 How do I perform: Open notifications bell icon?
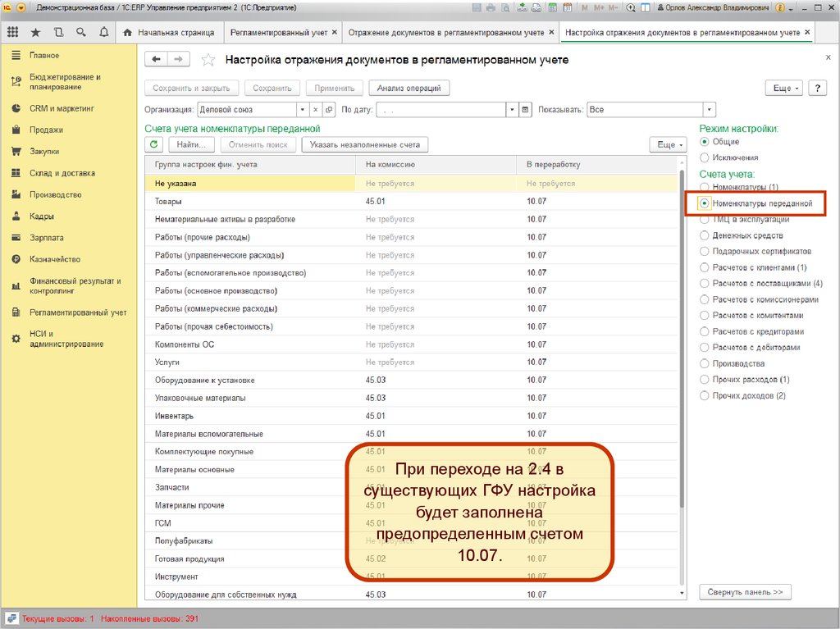pos(103,33)
